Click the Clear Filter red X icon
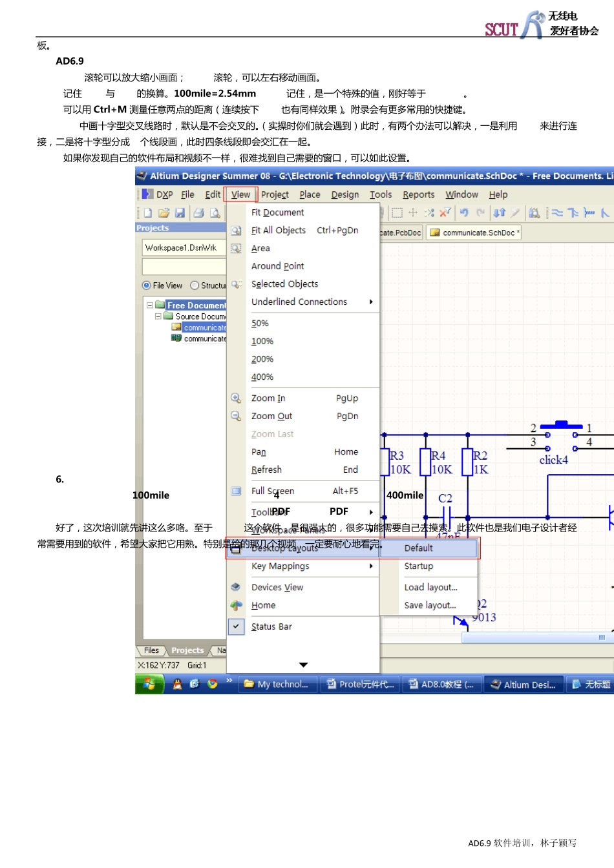The image size is (614, 868). (445, 212)
